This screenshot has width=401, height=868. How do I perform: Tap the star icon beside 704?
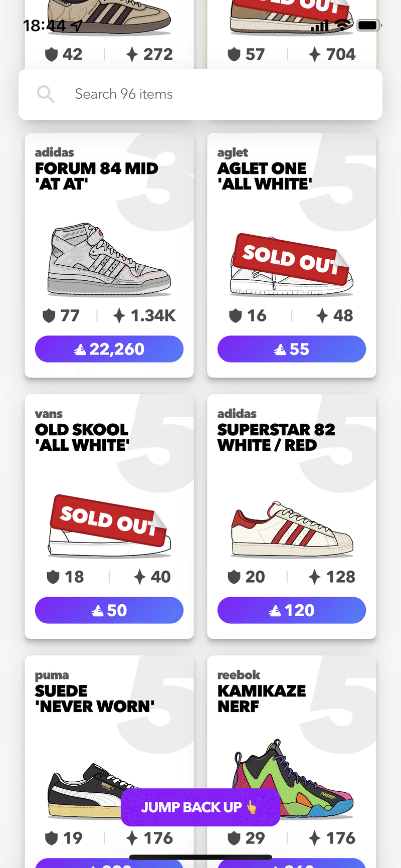(314, 54)
